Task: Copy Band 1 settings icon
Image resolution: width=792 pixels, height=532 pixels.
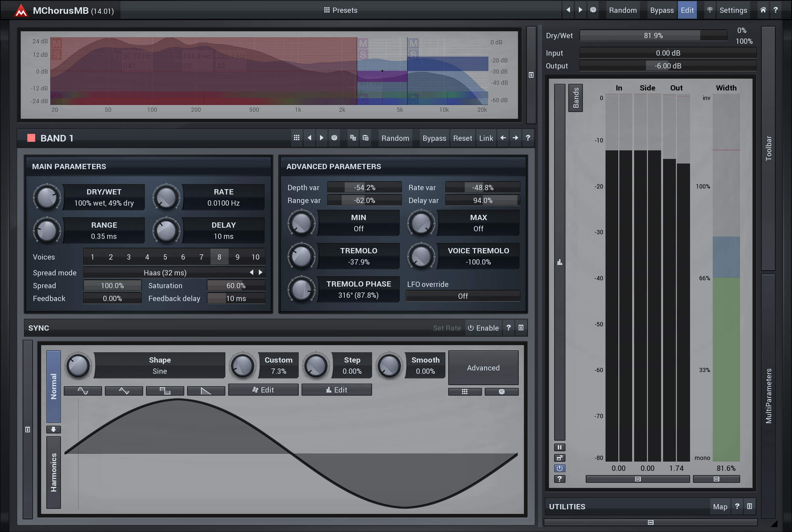Action: [x=353, y=138]
